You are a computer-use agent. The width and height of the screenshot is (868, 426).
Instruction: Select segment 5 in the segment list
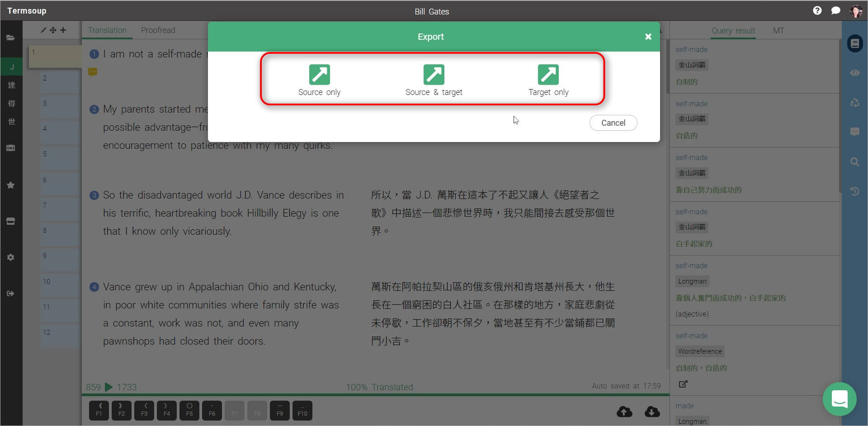point(60,158)
